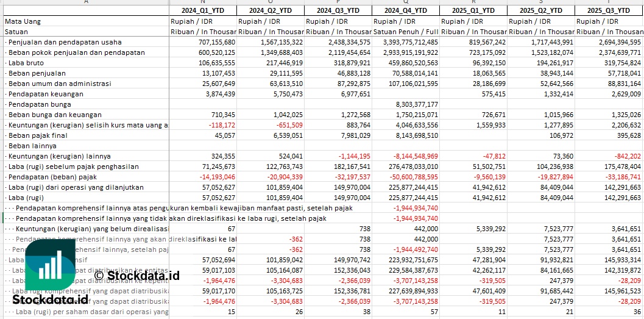Click cell value 47,601,409
Screen dimensions: 644x319
490,290
